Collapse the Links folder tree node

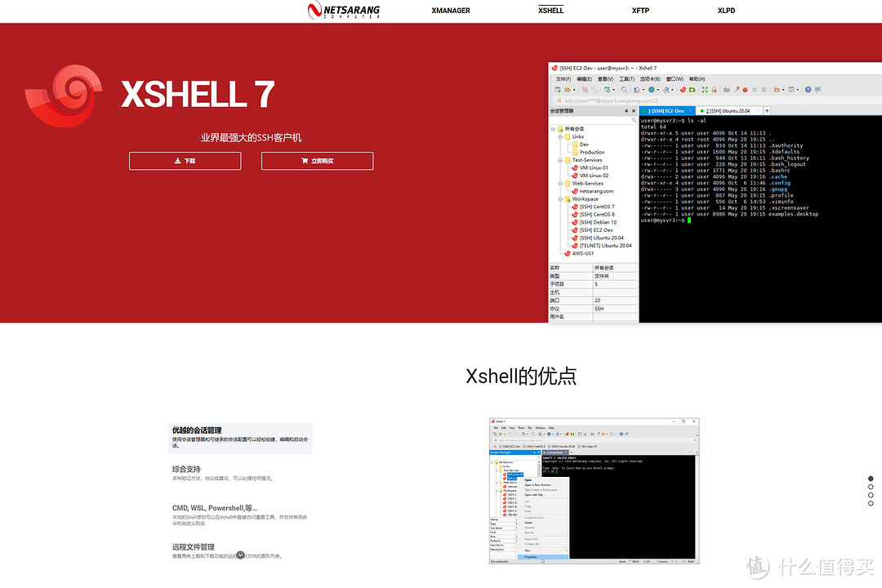coord(560,136)
